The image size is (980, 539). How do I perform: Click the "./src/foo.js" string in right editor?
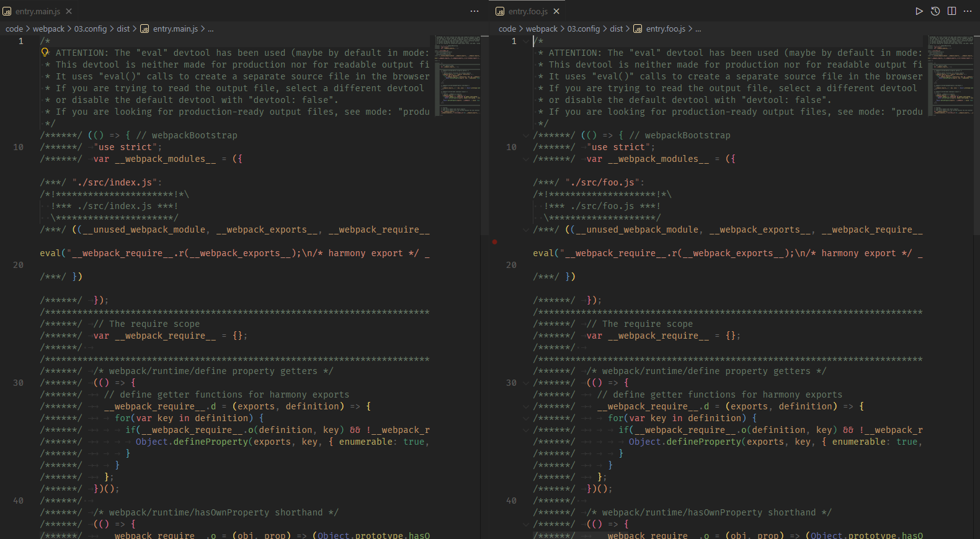(x=602, y=182)
